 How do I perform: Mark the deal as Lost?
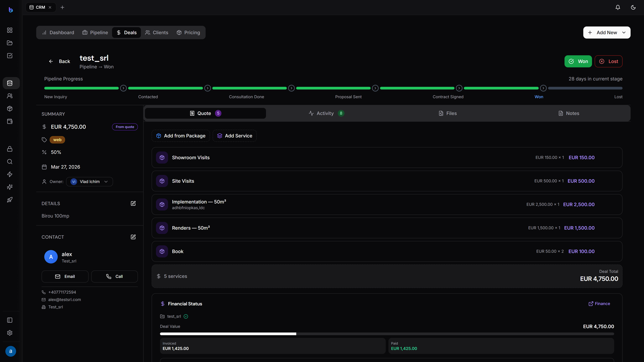(608, 61)
